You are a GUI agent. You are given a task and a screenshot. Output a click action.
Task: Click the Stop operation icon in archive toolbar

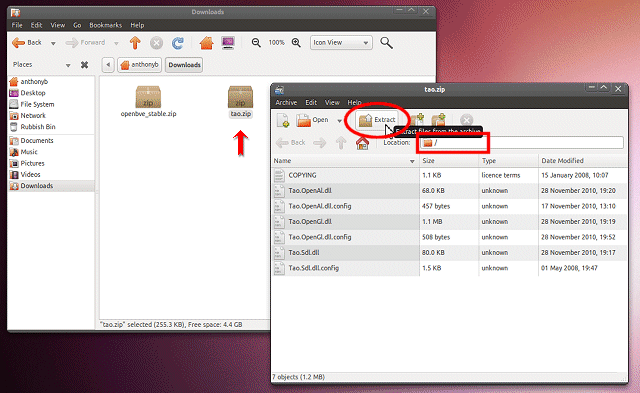coord(467,120)
